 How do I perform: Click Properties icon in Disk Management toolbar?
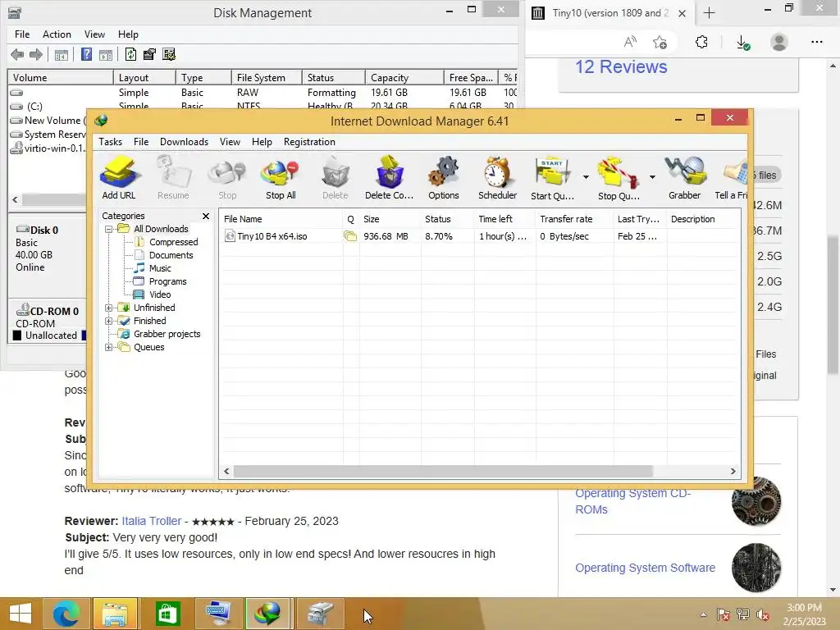click(x=149, y=54)
